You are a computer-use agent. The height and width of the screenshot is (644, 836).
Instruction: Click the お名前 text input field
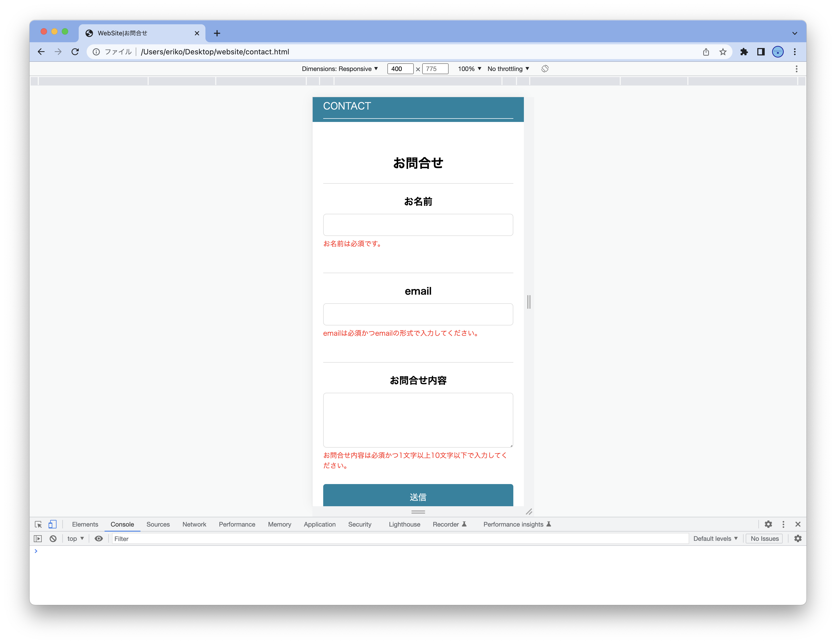point(418,225)
